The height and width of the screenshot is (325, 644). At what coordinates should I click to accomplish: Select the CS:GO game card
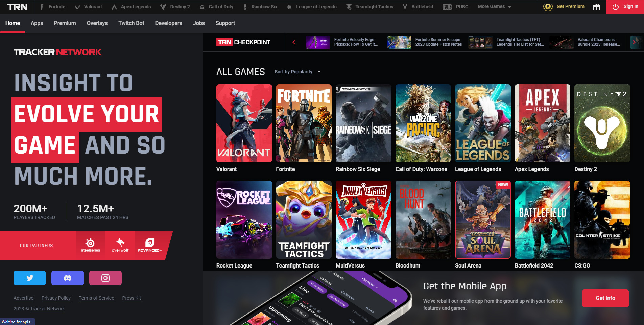(602, 225)
